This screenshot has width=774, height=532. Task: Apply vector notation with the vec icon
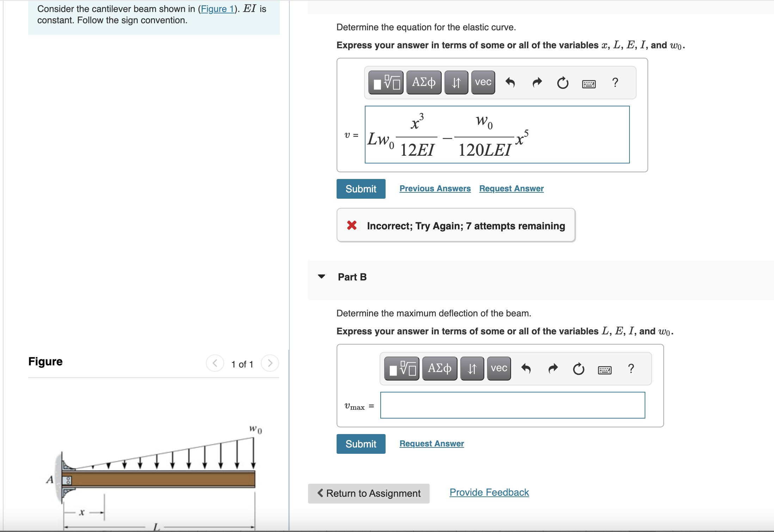tap(483, 82)
